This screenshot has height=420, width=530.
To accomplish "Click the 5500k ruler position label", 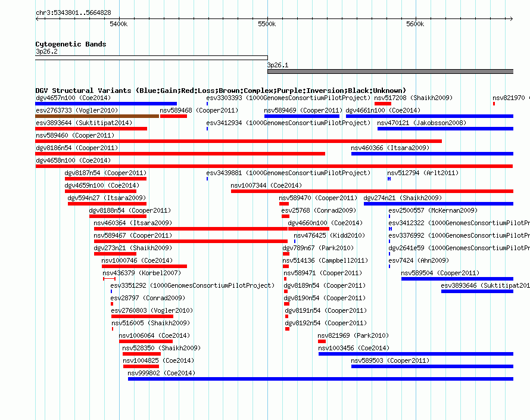I will coord(267,24).
